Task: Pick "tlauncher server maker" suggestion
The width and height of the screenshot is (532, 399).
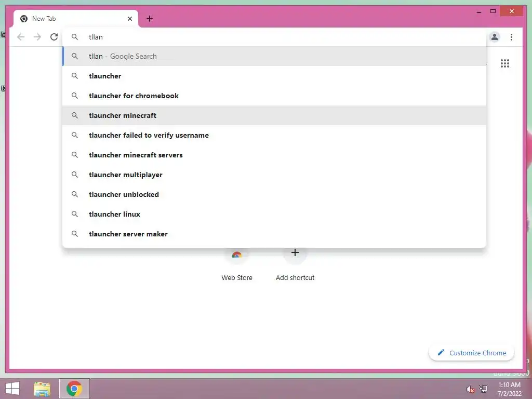Action: click(x=274, y=234)
